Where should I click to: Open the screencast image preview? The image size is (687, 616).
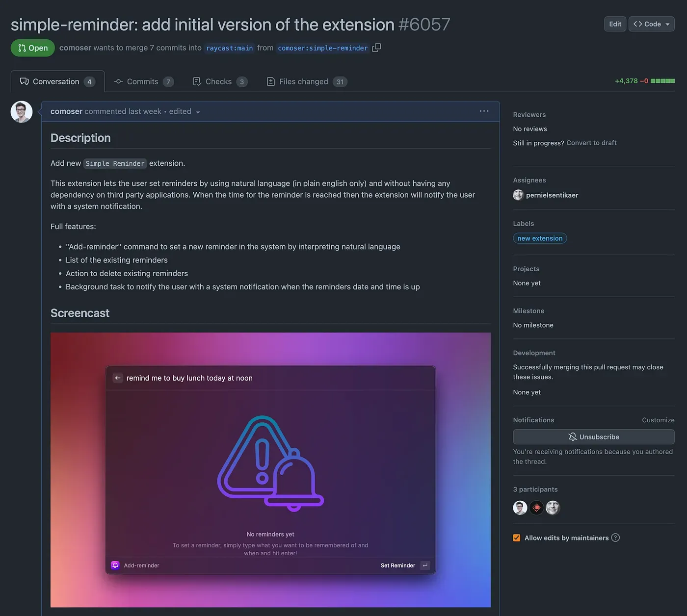coord(270,470)
